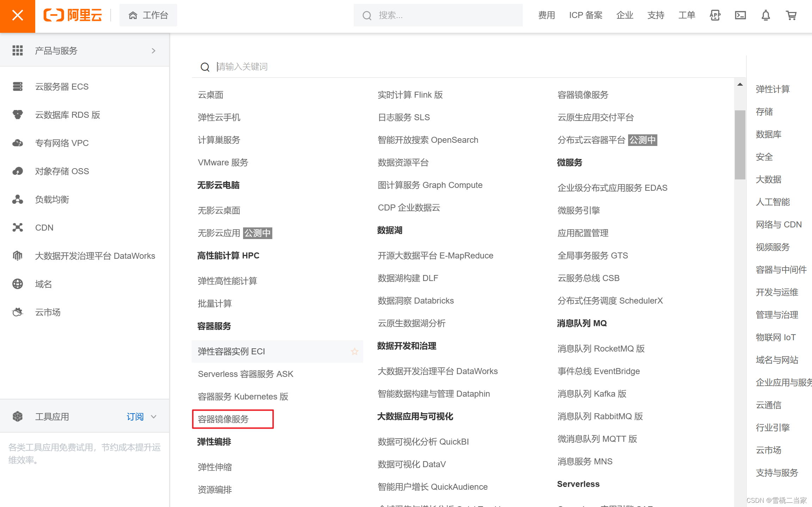Screen dimensions: 812x507
Task: Click the 产品与服务 grid icon
Action: click(18, 50)
